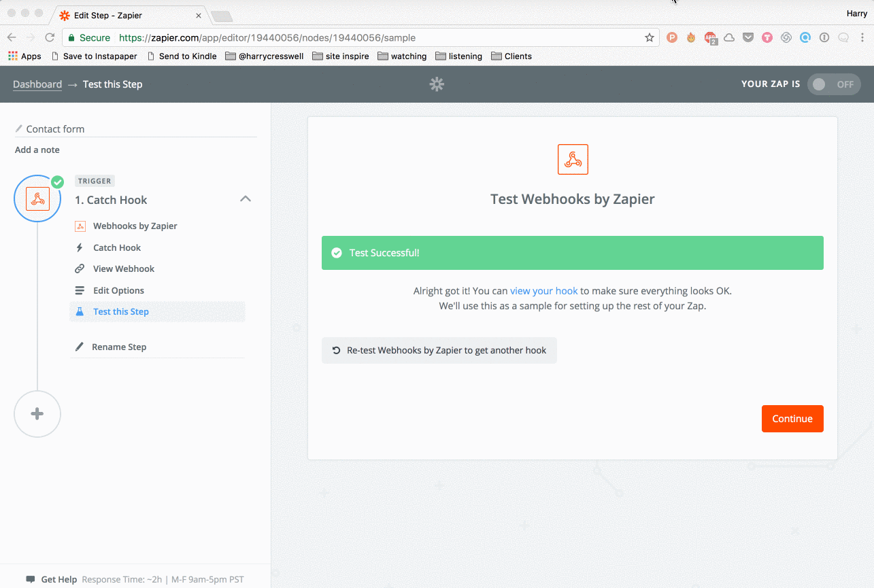Image resolution: width=874 pixels, height=588 pixels.
Task: Click the 1Password extension icon
Action: click(x=824, y=37)
